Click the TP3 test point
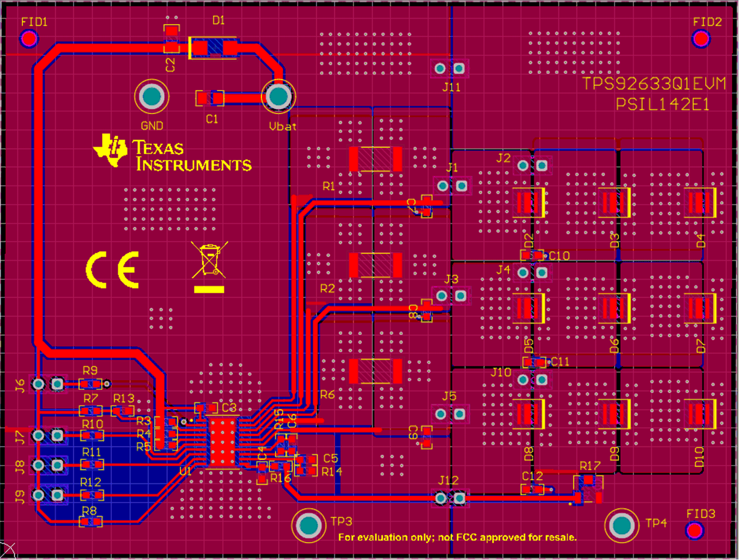The height and width of the screenshot is (560, 739). (308, 525)
